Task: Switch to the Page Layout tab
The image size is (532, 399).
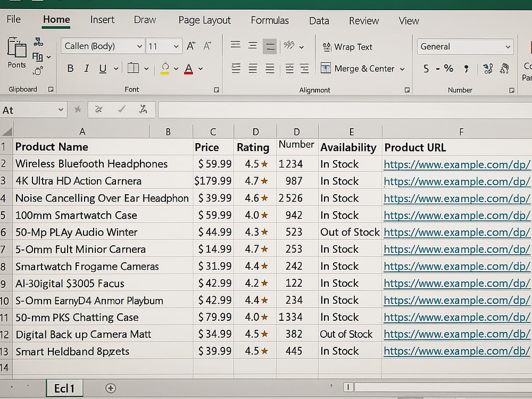Action: tap(205, 20)
